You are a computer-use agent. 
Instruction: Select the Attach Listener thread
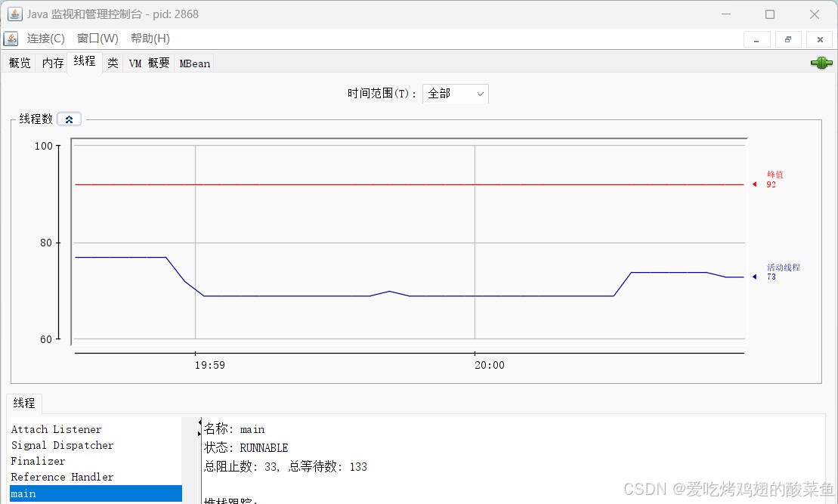[x=56, y=429]
